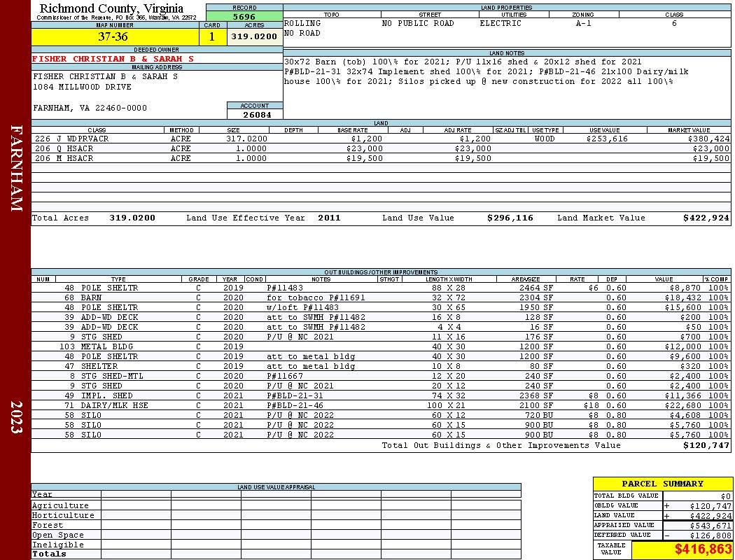This screenshot has height=560, width=735.
Task: Click the land row 206 Q HSACR
Action: pyautogui.click(x=381, y=148)
